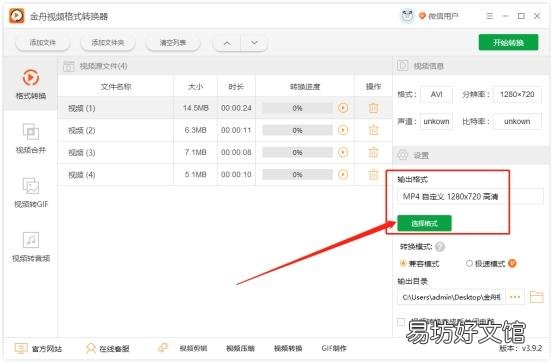Open 视频转音频 sidebar tab
The image size is (553, 364).
[x=31, y=247]
